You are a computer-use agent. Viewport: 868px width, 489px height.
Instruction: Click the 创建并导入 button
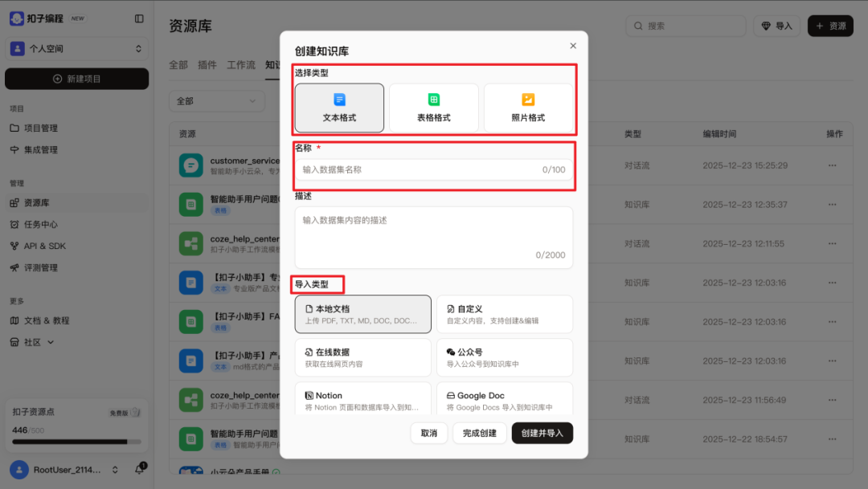[542, 433]
